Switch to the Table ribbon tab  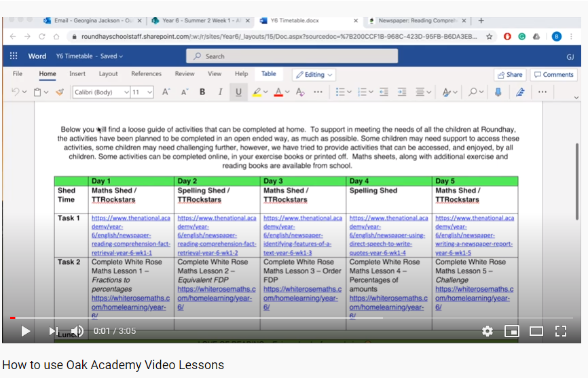click(x=268, y=74)
